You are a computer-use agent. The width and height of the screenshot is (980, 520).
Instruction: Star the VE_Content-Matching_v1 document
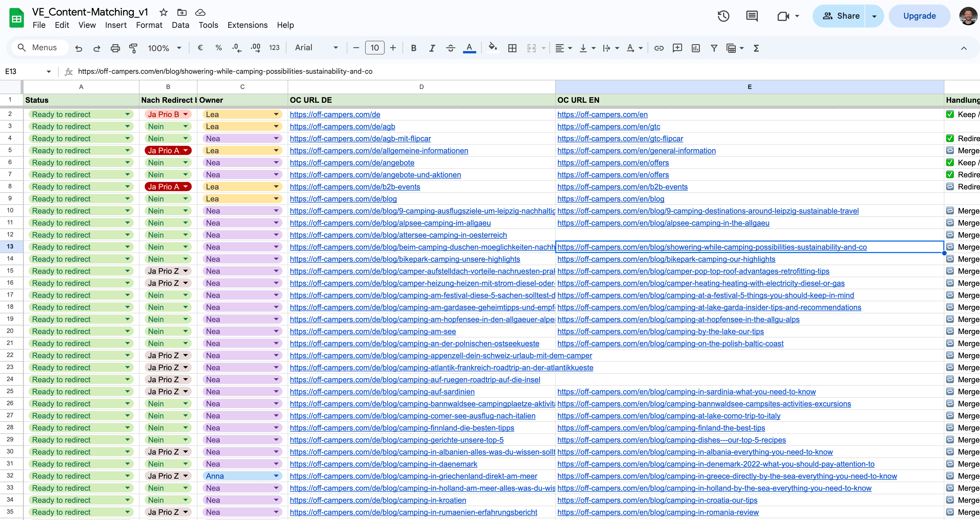(x=164, y=12)
